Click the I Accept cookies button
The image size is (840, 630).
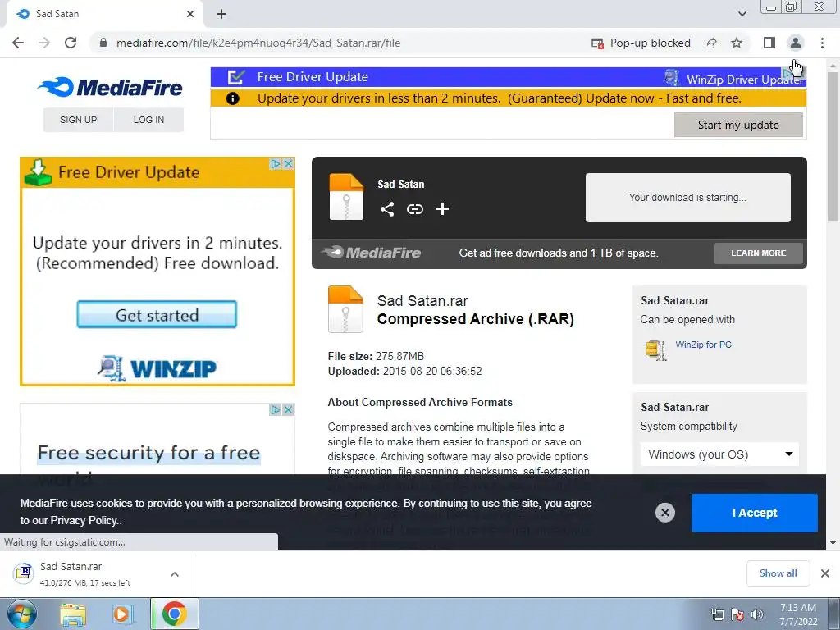coord(755,513)
